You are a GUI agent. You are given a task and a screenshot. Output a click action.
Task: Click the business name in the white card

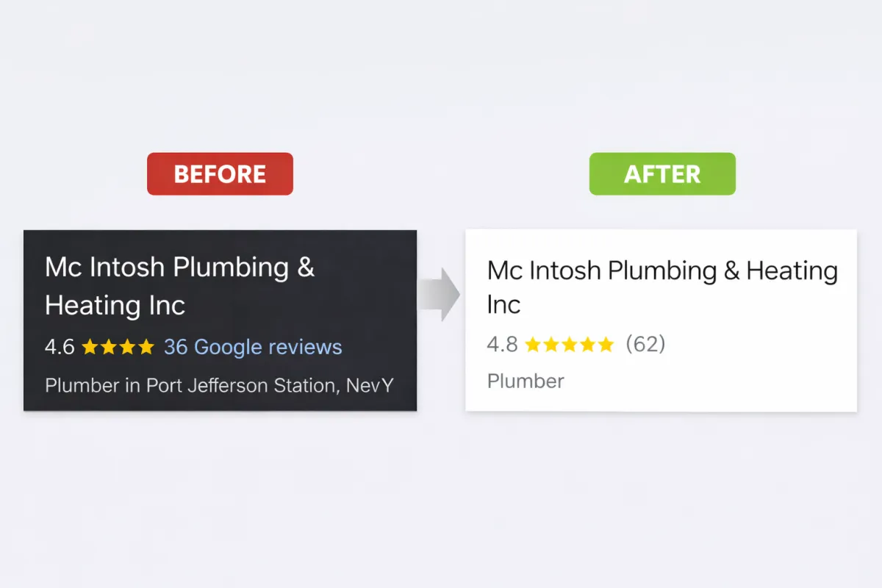tap(661, 287)
